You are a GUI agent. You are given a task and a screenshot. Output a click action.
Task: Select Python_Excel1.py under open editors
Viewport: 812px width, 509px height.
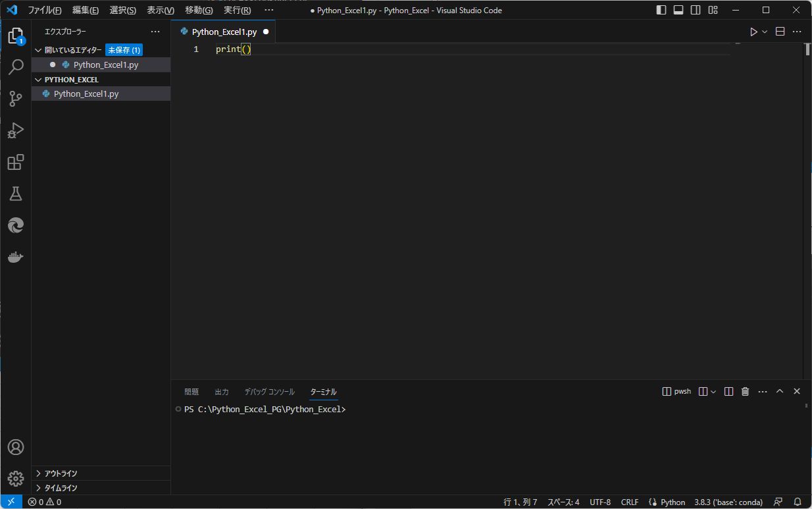tap(101, 65)
